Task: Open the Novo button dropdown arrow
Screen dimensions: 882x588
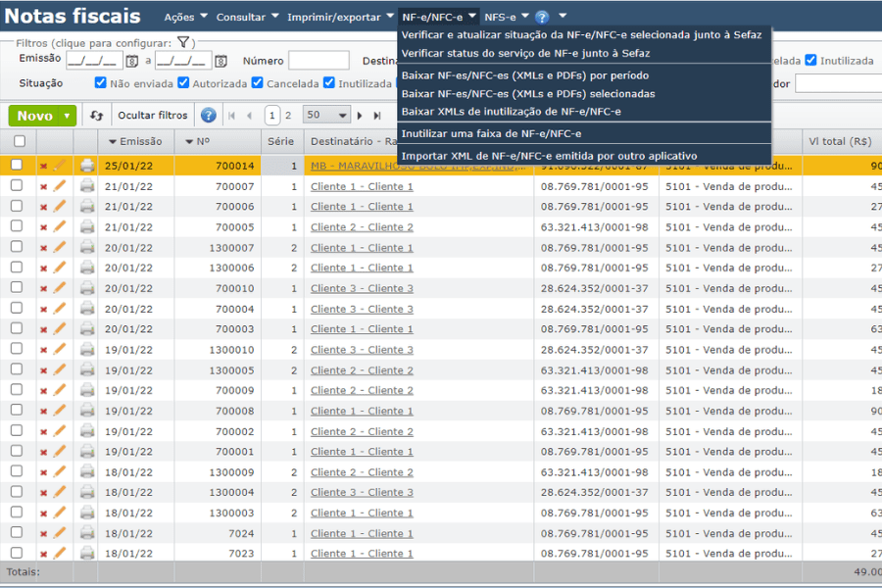Action: [x=67, y=116]
